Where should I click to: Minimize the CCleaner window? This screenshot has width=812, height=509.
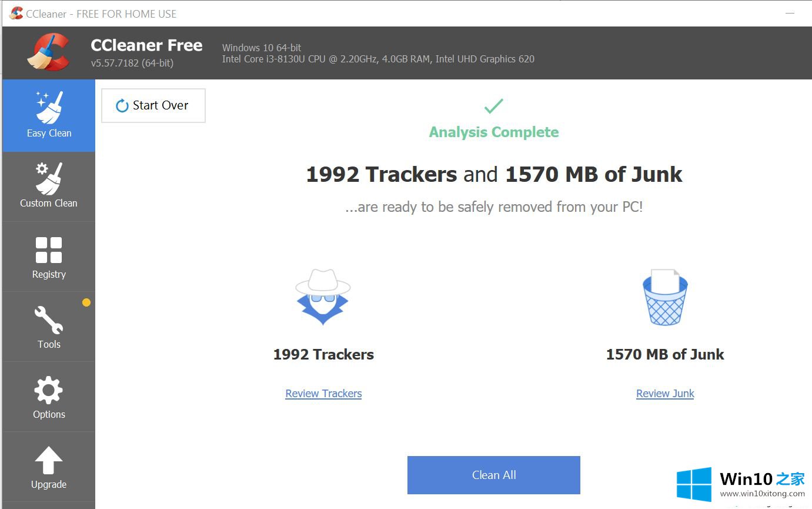pos(789,13)
